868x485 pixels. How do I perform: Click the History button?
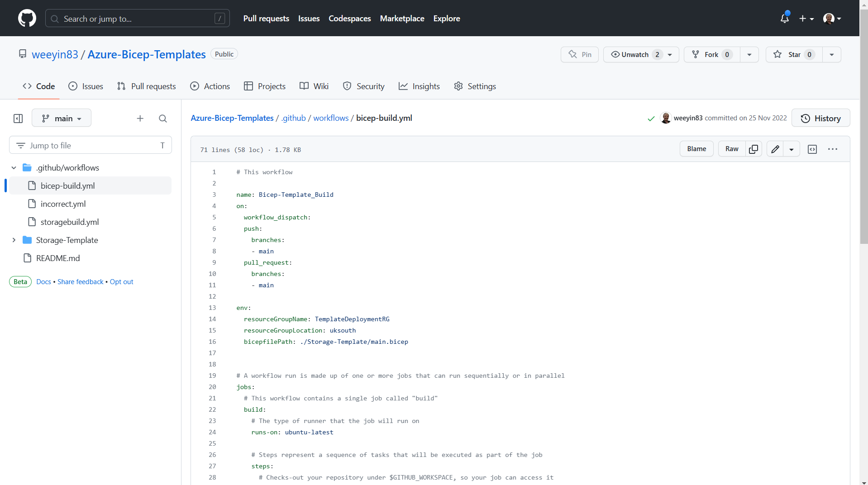pyautogui.click(x=821, y=118)
